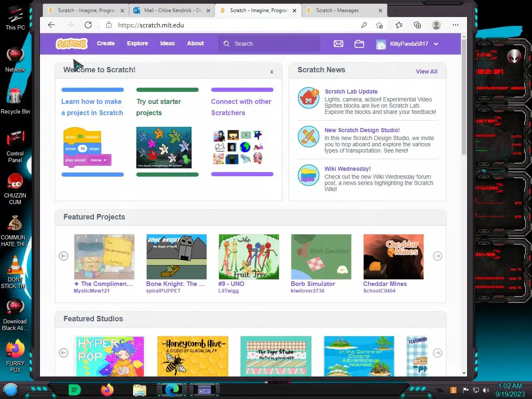This screenshot has width=532, height=399.
Task: Go to next Featured Studios
Action: pos(438,353)
